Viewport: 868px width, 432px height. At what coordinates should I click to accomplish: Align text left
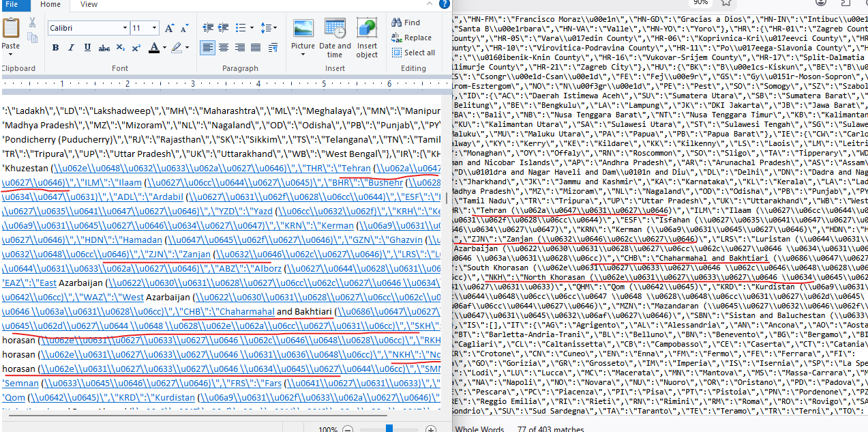pyautogui.click(x=207, y=48)
